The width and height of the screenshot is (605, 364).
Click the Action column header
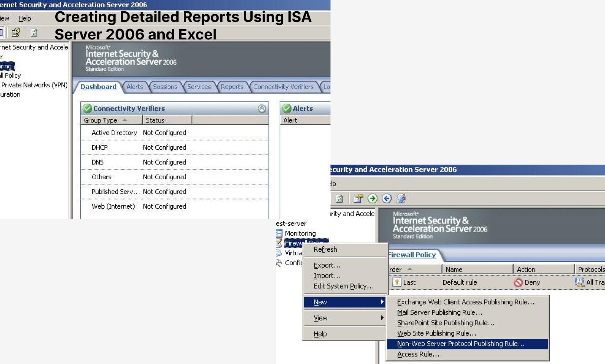point(544,269)
